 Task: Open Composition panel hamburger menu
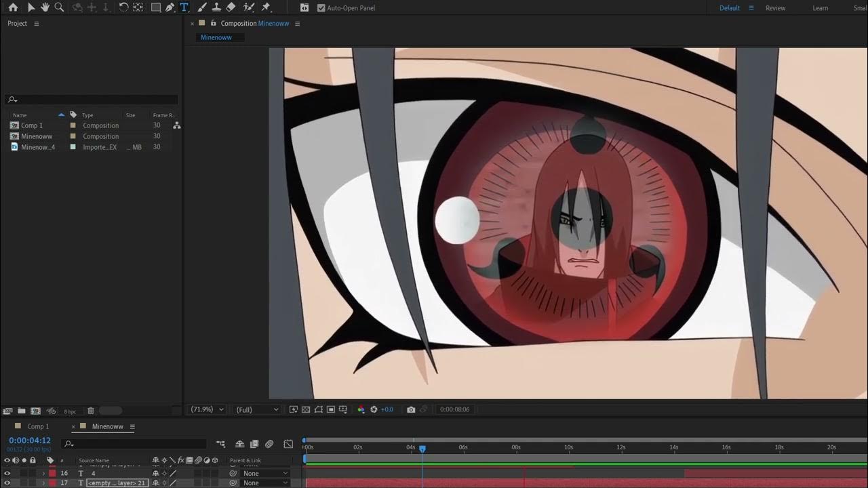[297, 23]
